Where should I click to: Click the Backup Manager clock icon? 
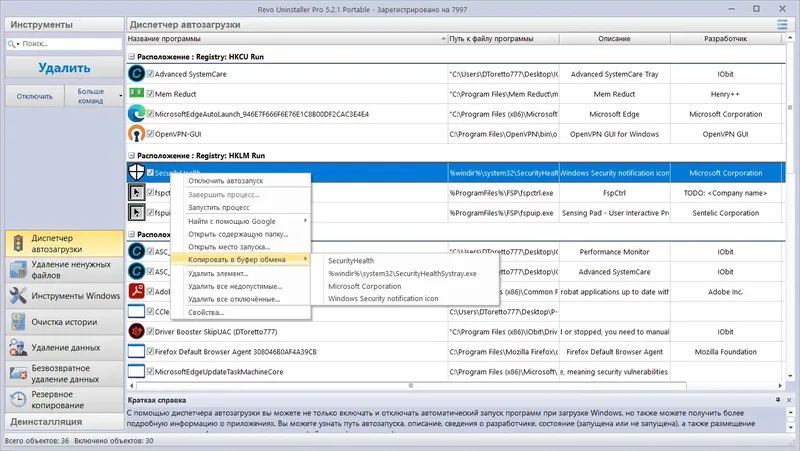tap(18, 399)
